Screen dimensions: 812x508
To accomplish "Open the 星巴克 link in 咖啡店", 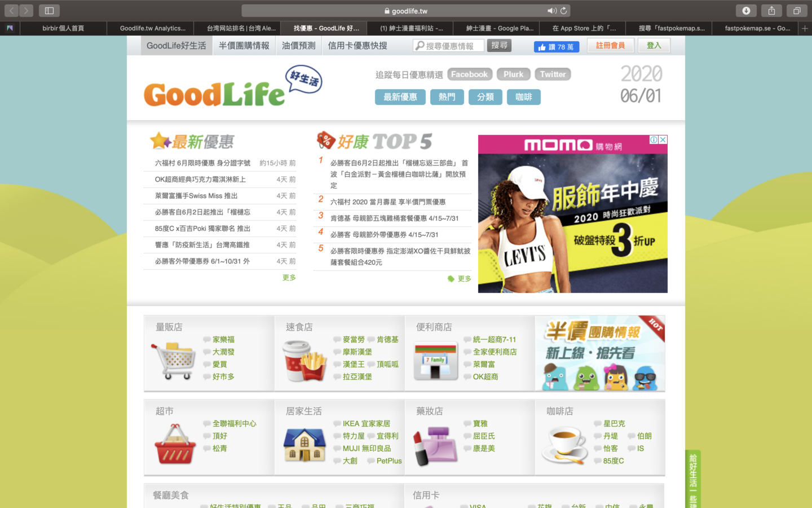I will click(614, 423).
